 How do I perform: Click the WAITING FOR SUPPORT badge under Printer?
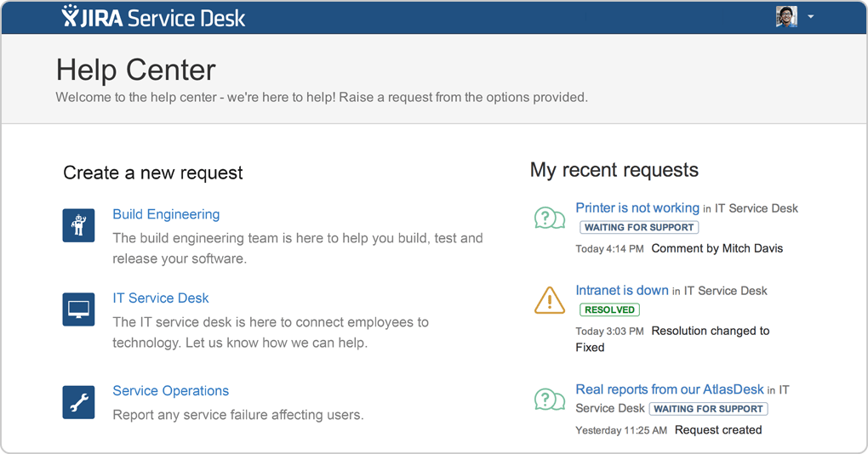(639, 227)
